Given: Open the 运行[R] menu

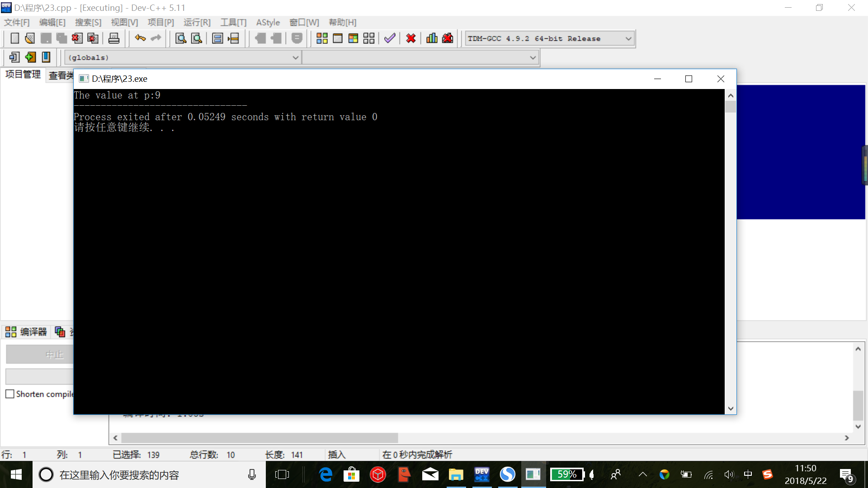Looking at the screenshot, I should [x=197, y=23].
